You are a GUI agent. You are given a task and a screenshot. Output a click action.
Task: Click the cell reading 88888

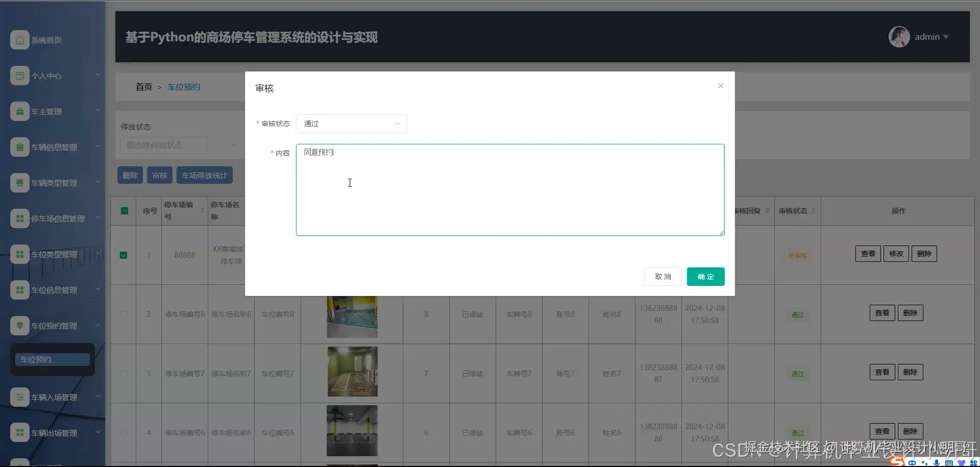pos(184,255)
